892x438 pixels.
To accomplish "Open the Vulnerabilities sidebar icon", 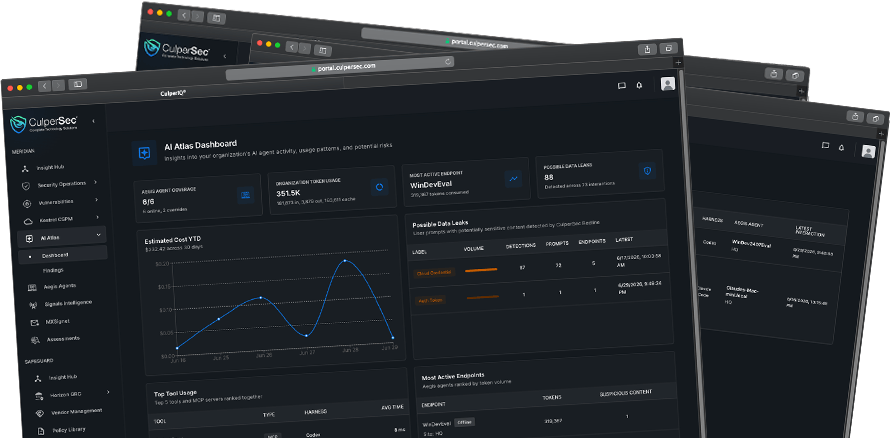I will pyautogui.click(x=27, y=204).
